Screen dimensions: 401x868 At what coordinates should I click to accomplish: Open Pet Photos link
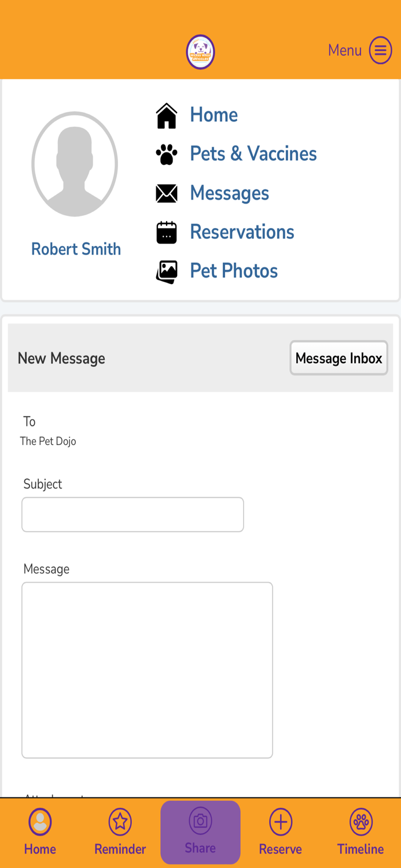point(234,271)
